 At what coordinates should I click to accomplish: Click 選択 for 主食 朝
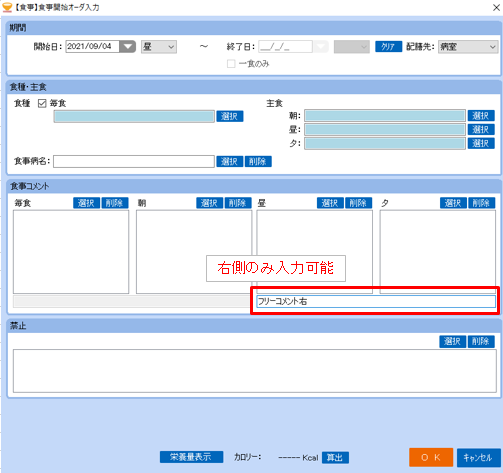[481, 116]
